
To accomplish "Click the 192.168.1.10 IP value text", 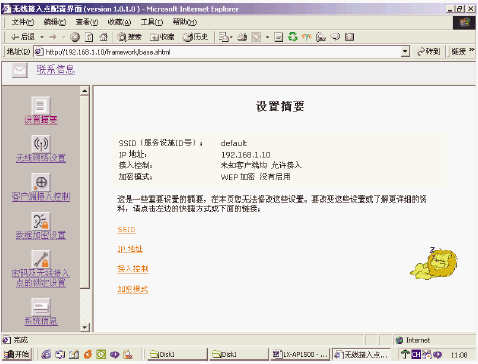I will pos(246,155).
